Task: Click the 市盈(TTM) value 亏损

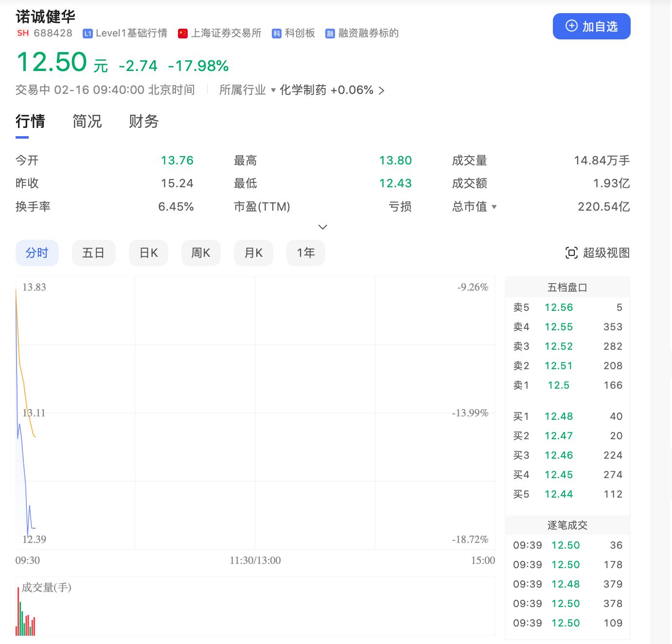Action: tap(400, 207)
